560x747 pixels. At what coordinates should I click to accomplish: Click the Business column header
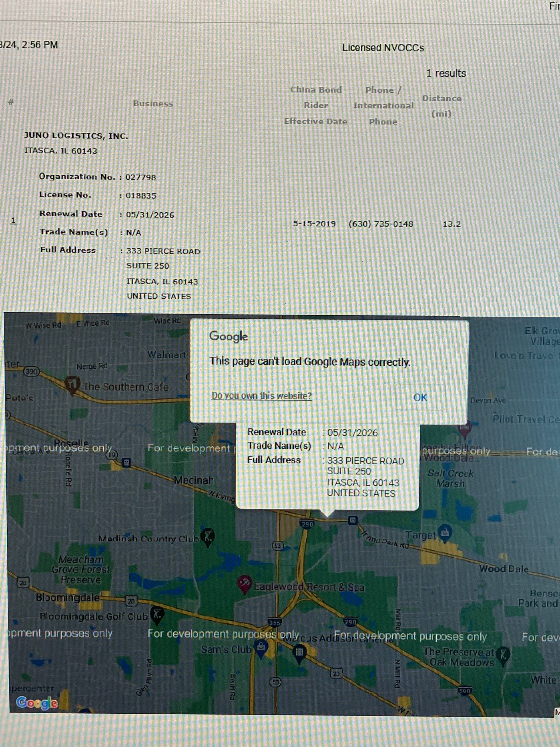pyautogui.click(x=153, y=104)
